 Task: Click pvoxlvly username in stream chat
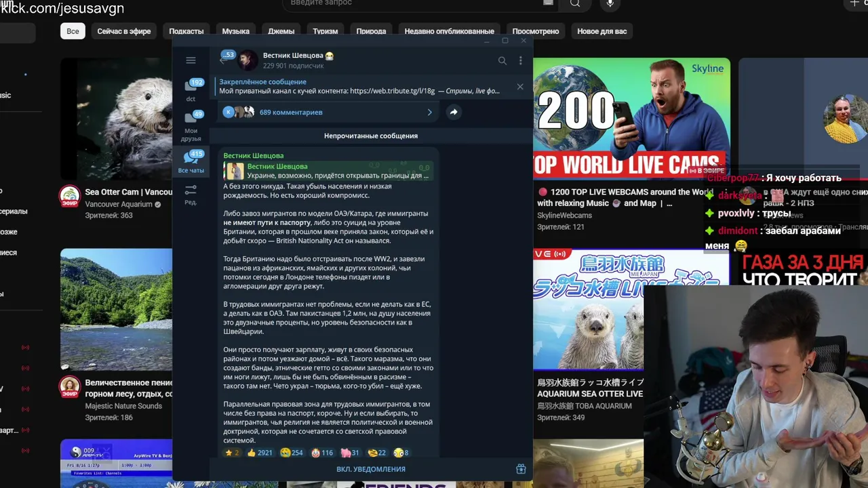click(x=736, y=213)
